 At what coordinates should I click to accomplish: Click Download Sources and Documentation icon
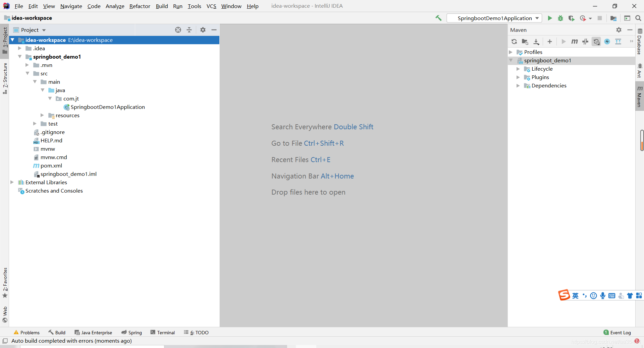[536, 42]
